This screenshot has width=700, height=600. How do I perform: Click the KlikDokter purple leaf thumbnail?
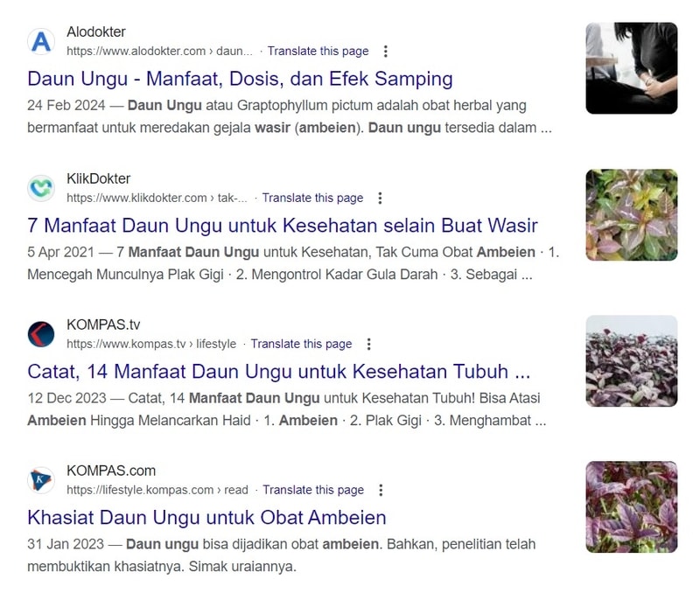point(632,214)
